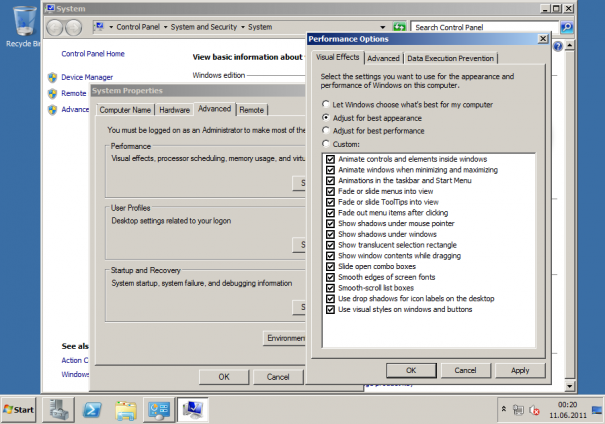Open Hardware tab in System Properties
The width and height of the screenshot is (605, 424).
[174, 110]
